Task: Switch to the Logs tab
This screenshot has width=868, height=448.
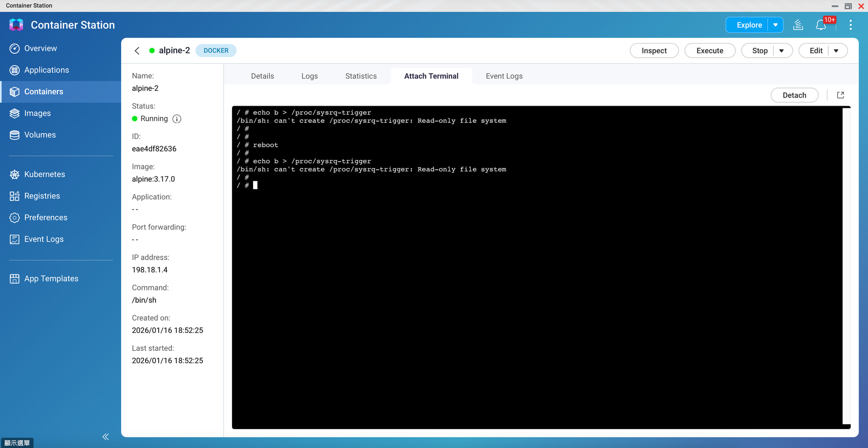Action: 309,76
